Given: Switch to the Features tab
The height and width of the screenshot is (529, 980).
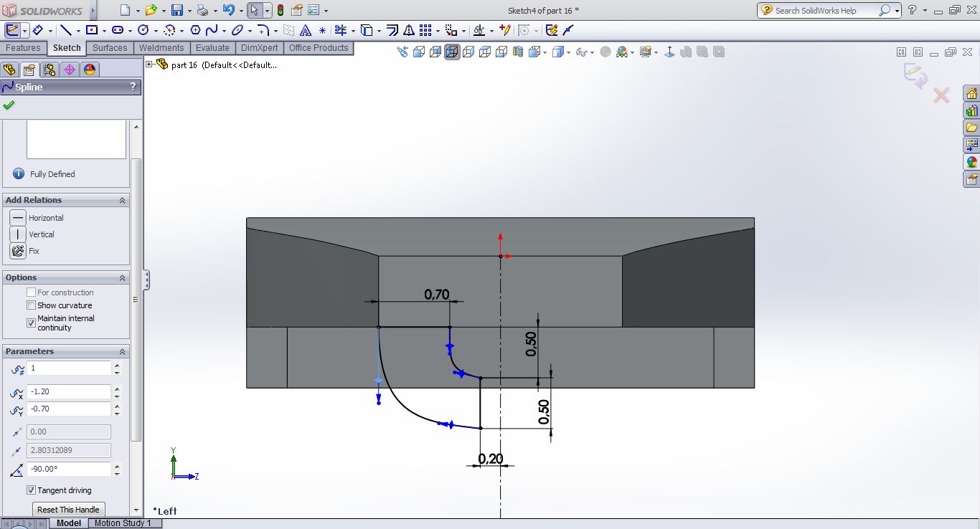Looking at the screenshot, I should tap(23, 48).
